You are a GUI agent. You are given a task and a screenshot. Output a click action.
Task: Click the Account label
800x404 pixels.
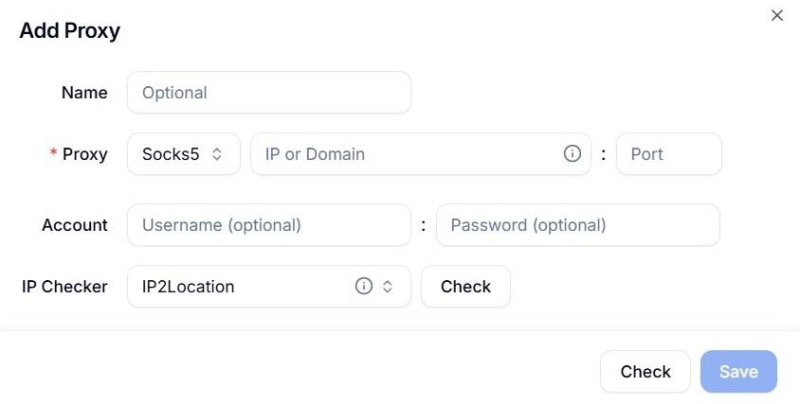(x=74, y=225)
